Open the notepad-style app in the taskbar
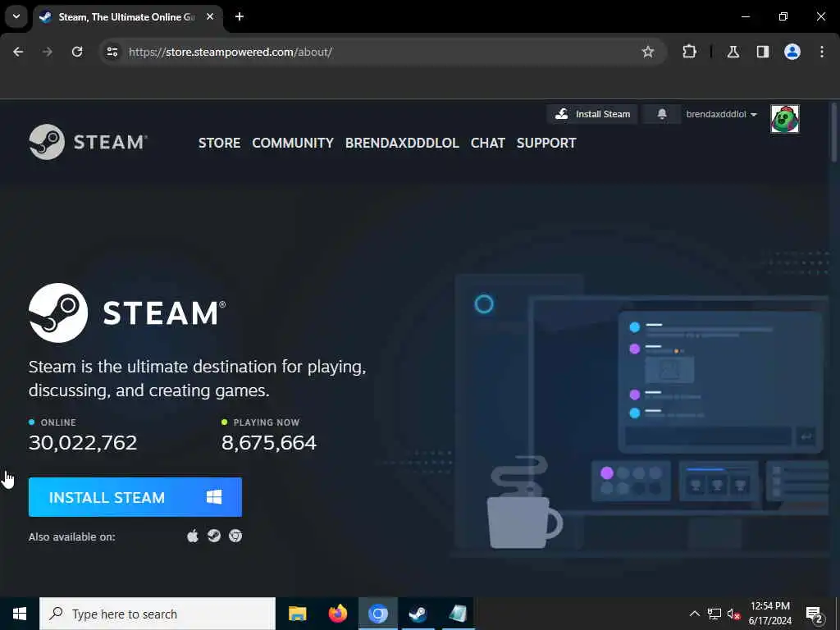Screen dimensions: 840x630 click(458, 614)
